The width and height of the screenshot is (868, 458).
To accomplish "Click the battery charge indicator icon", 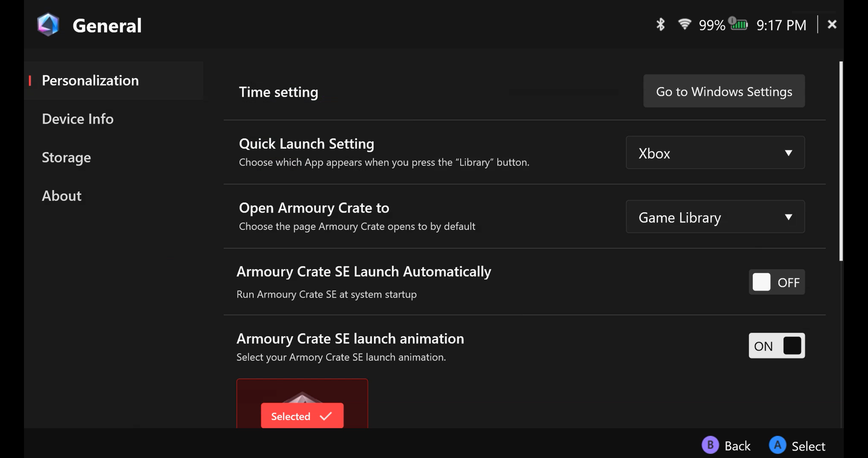I will [739, 24].
